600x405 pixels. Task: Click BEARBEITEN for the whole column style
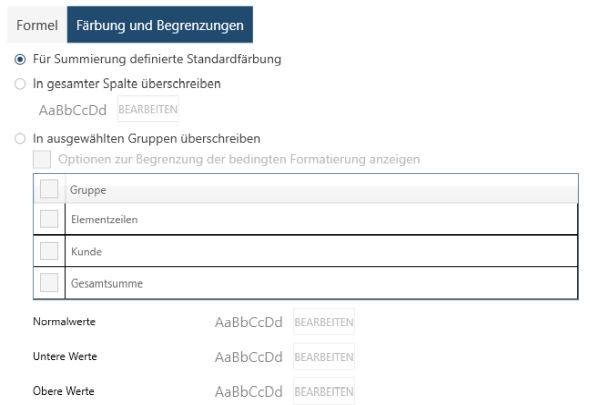coord(148,110)
